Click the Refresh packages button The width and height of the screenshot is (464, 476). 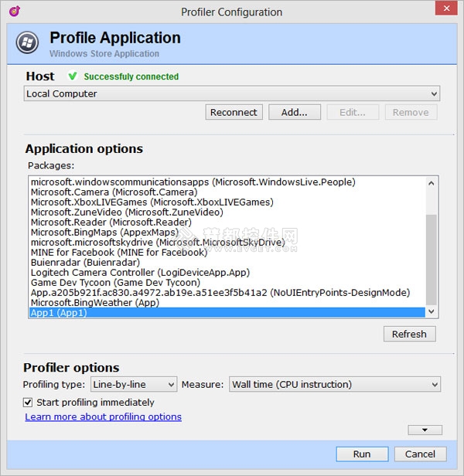tap(410, 334)
